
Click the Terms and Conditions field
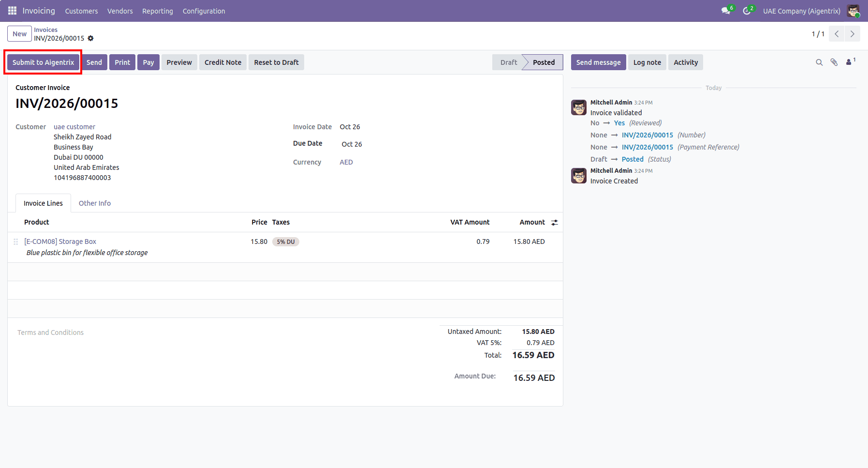pos(51,332)
